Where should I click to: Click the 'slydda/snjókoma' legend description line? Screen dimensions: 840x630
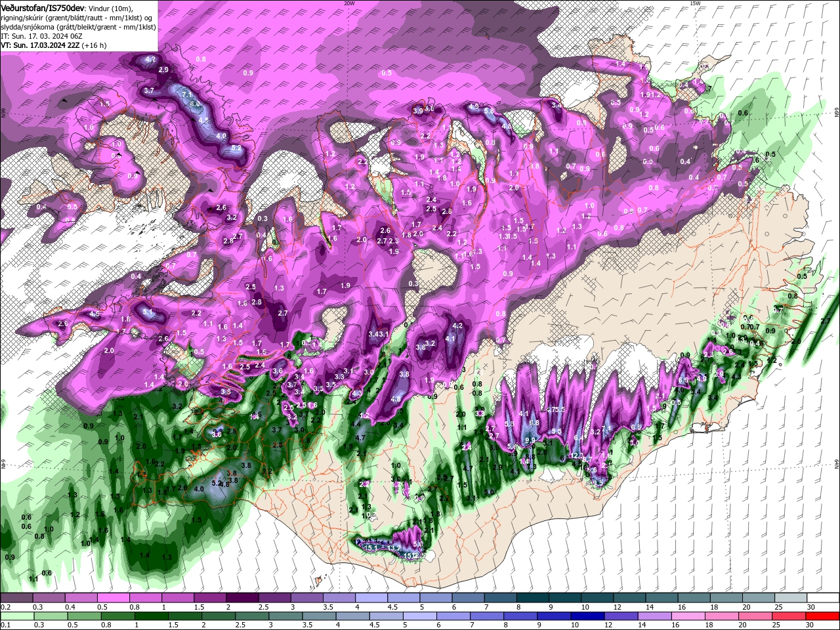pos(78,27)
